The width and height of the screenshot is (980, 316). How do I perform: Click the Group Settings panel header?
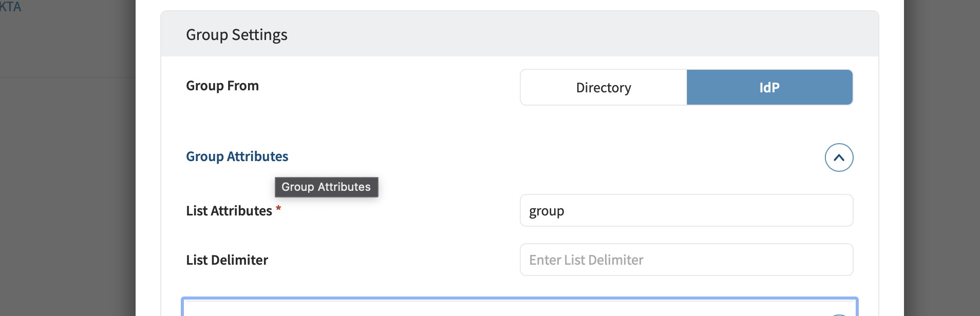click(237, 35)
